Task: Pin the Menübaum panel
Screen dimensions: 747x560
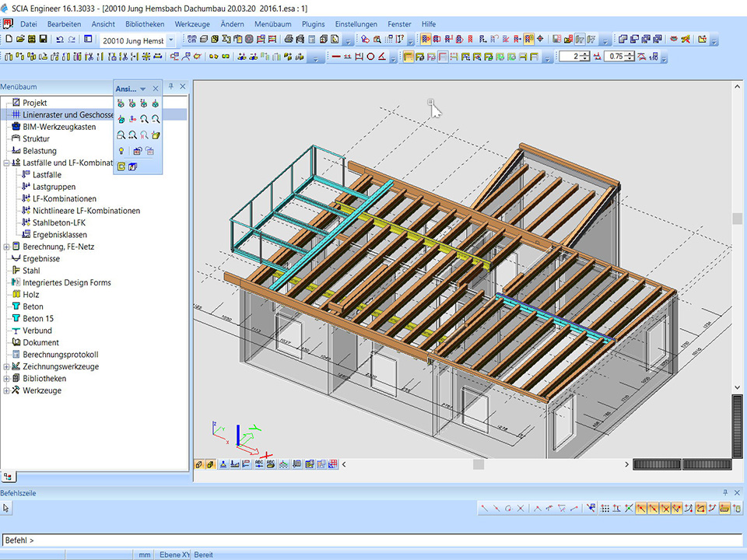Action: [171, 87]
